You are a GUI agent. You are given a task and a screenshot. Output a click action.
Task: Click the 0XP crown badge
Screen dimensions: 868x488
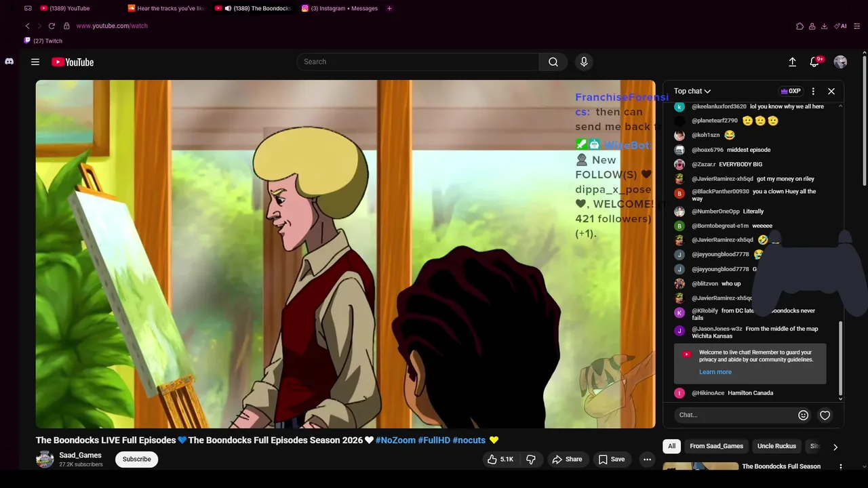click(x=791, y=91)
